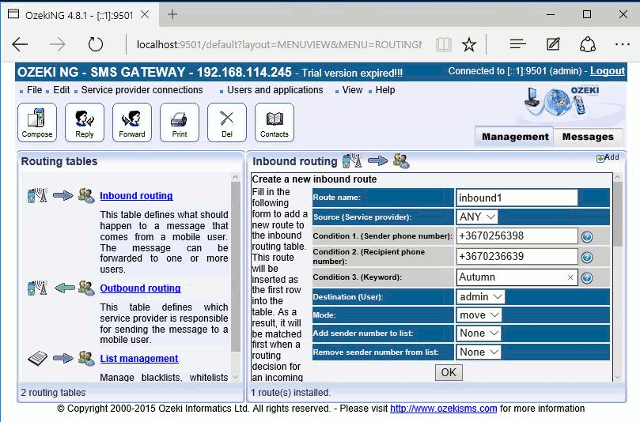Open Service provider connections menu
The width and height of the screenshot is (640, 422).
coord(142,90)
